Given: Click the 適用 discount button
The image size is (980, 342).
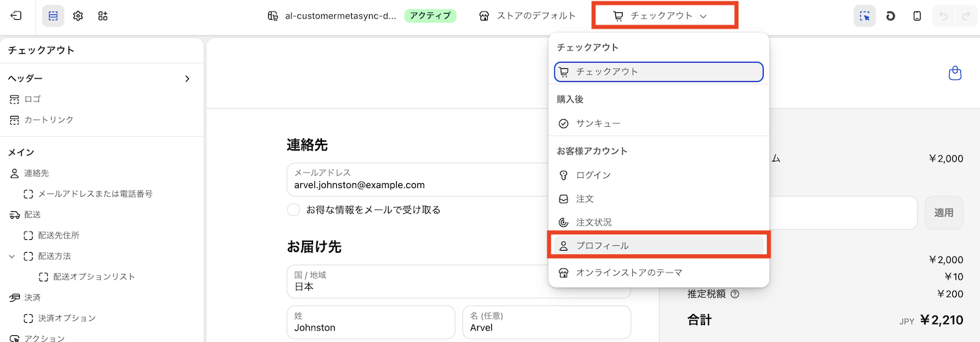Looking at the screenshot, I should (x=944, y=213).
